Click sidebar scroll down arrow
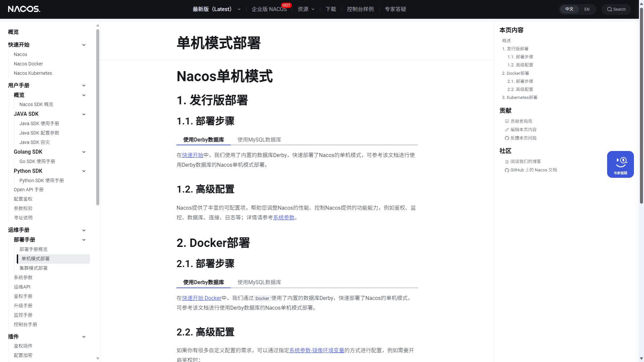This screenshot has width=644, height=362. coord(98,358)
